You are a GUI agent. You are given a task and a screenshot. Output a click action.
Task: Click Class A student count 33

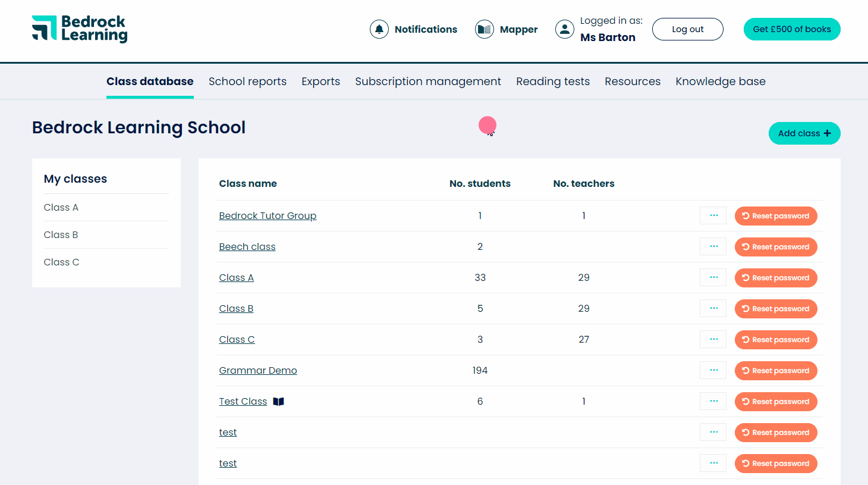point(480,277)
